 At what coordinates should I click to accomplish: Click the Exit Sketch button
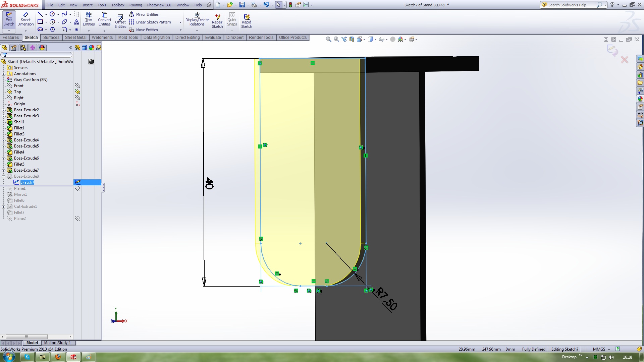pos(9,19)
